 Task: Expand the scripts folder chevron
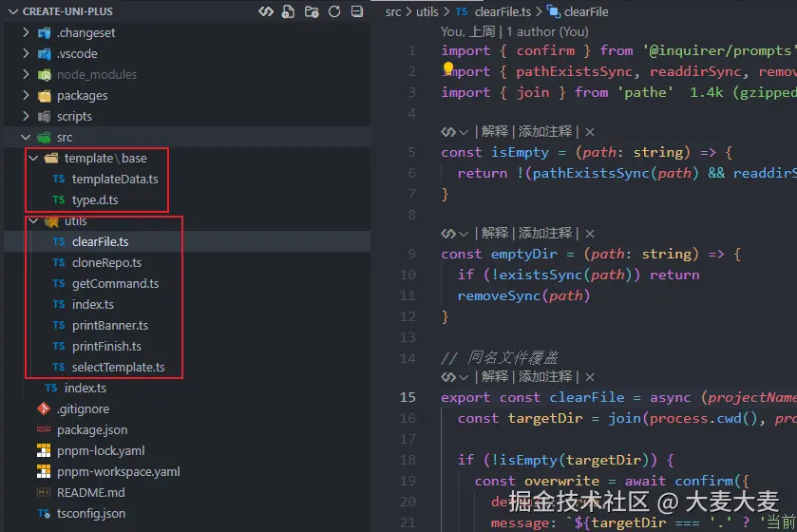pos(26,116)
